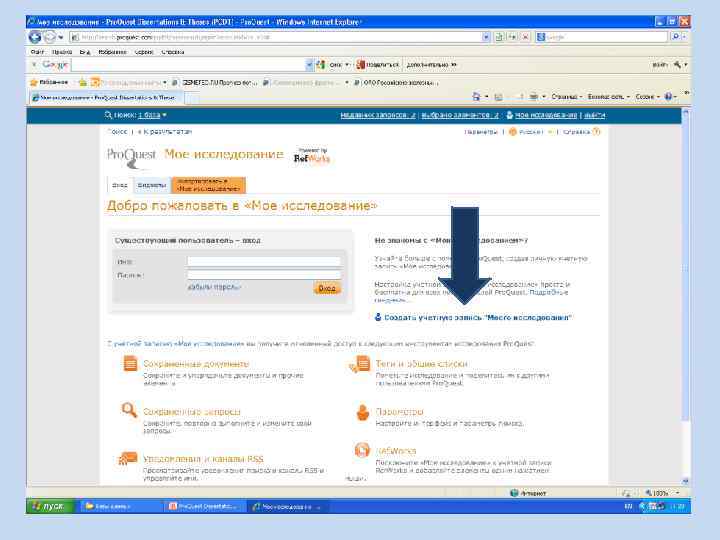This screenshot has width=720, height=540.
Task: Open the Справка menu in menu bar
Action: coord(173,52)
